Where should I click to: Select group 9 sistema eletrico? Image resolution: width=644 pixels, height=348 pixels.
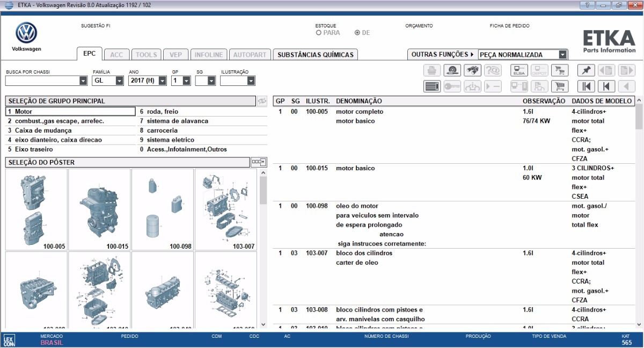pyautogui.click(x=202, y=140)
